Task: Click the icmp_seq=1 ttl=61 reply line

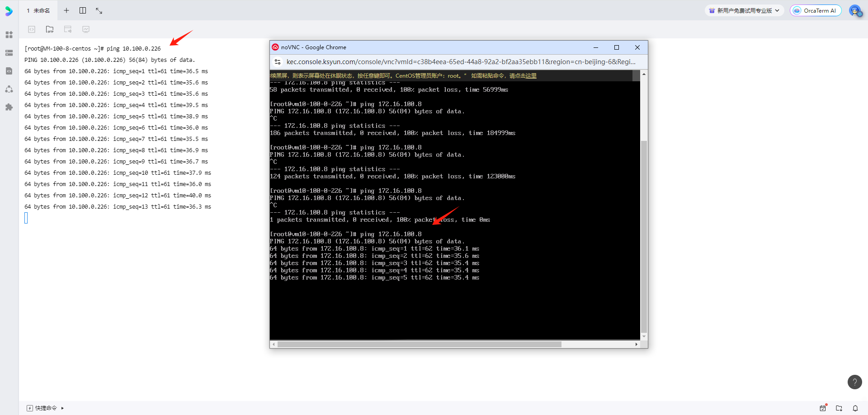Action: pyautogui.click(x=116, y=71)
